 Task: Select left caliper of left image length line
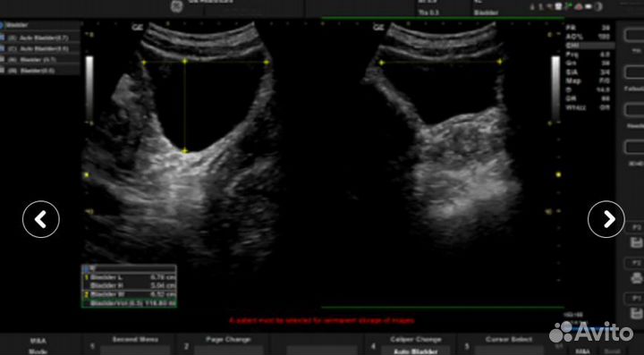pos(144,63)
